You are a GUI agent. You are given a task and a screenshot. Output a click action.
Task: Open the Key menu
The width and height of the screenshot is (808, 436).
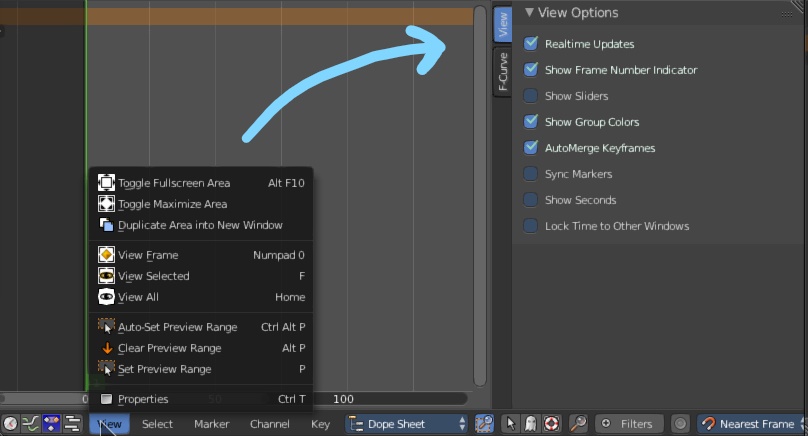click(x=320, y=424)
